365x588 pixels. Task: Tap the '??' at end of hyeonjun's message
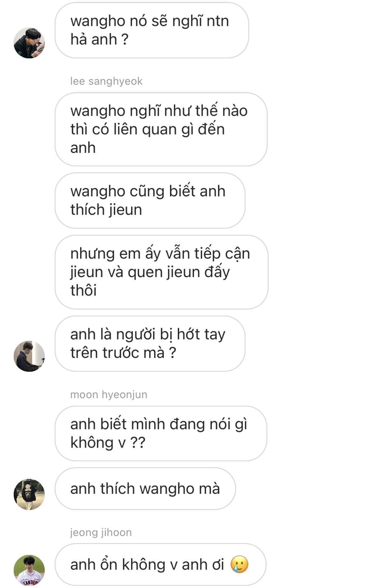(x=138, y=443)
